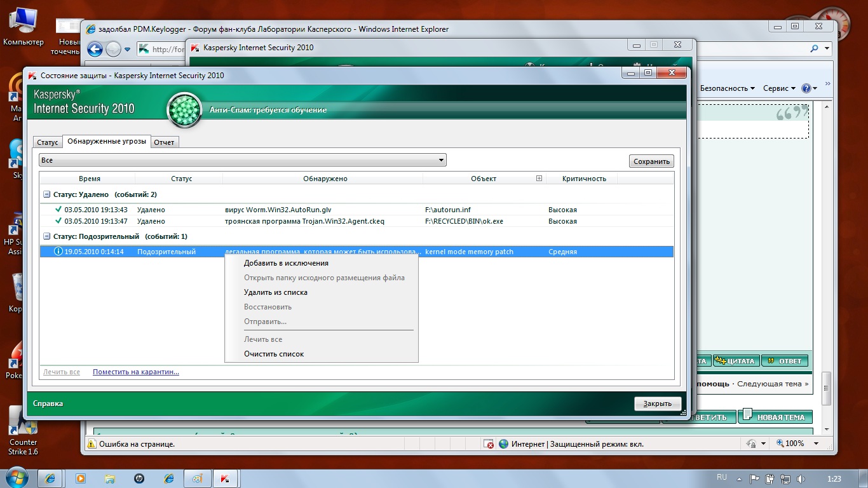Screen dimensions: 868x488
Task: Open the Все filter dropdown
Action: tap(243, 160)
